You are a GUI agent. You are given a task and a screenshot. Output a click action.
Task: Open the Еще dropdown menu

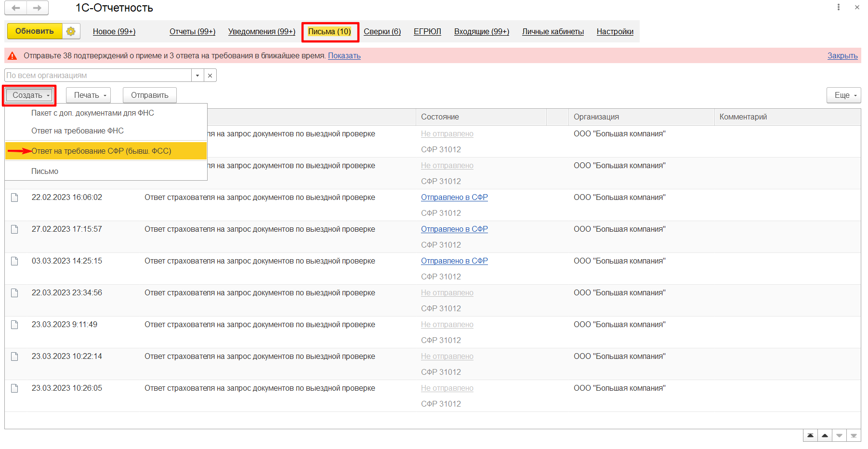pos(844,95)
